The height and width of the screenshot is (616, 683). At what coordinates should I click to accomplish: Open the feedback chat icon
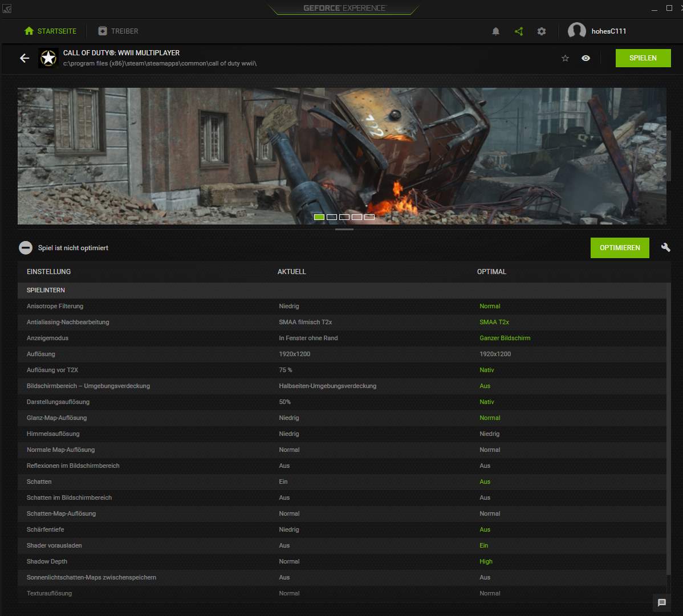[662, 602]
